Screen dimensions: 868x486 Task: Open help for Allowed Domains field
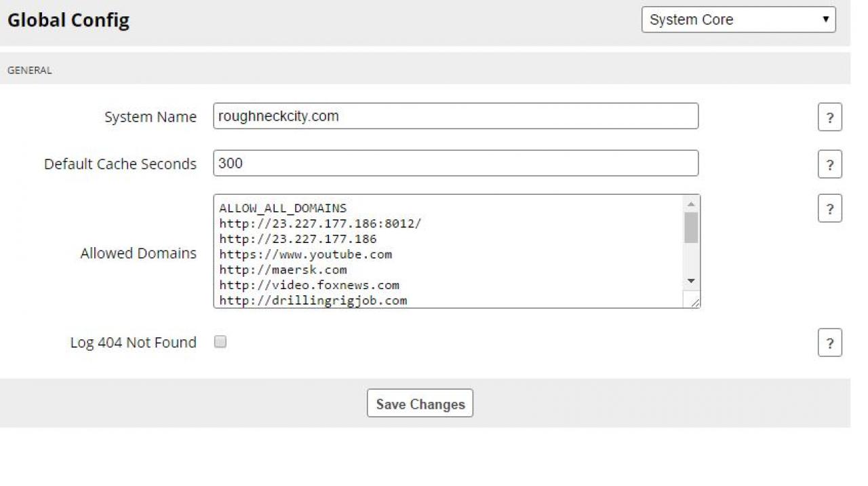coord(829,209)
